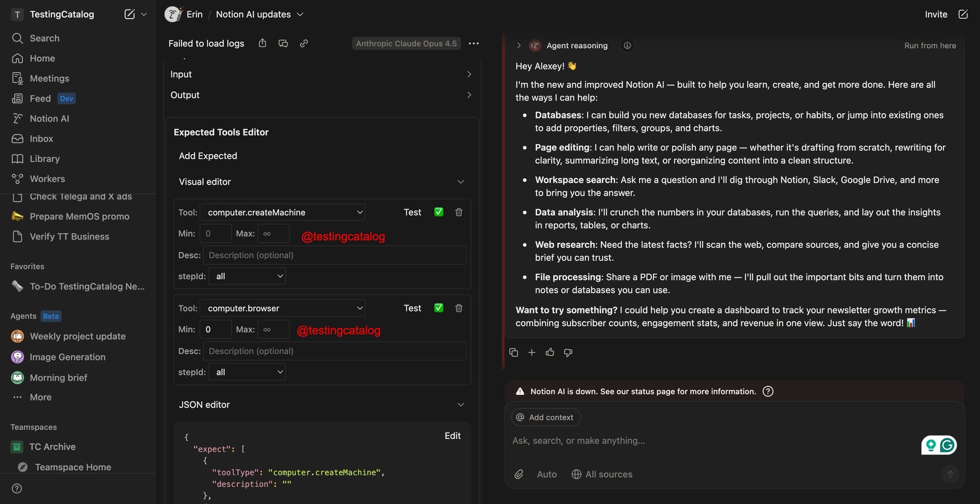Open the three-dot more options menu
Viewport: 980px width, 504px height.
tap(473, 43)
